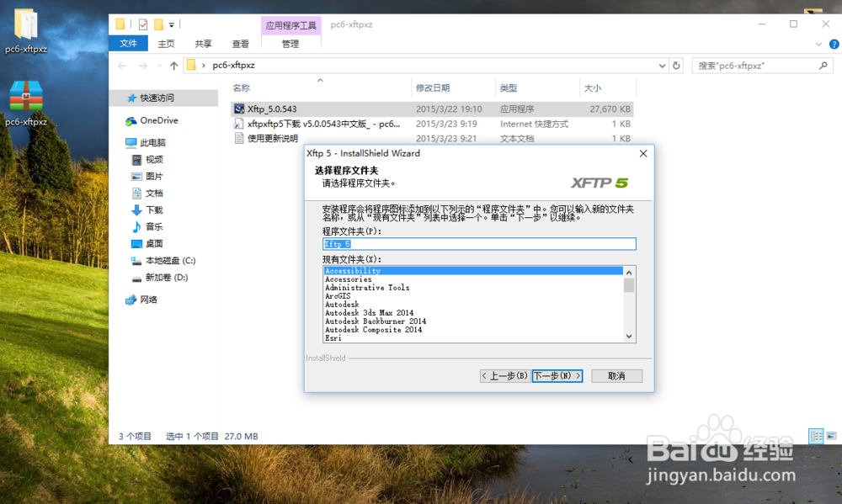Click the 上一步(B) back button
The height and width of the screenshot is (504, 842).
pyautogui.click(x=505, y=376)
